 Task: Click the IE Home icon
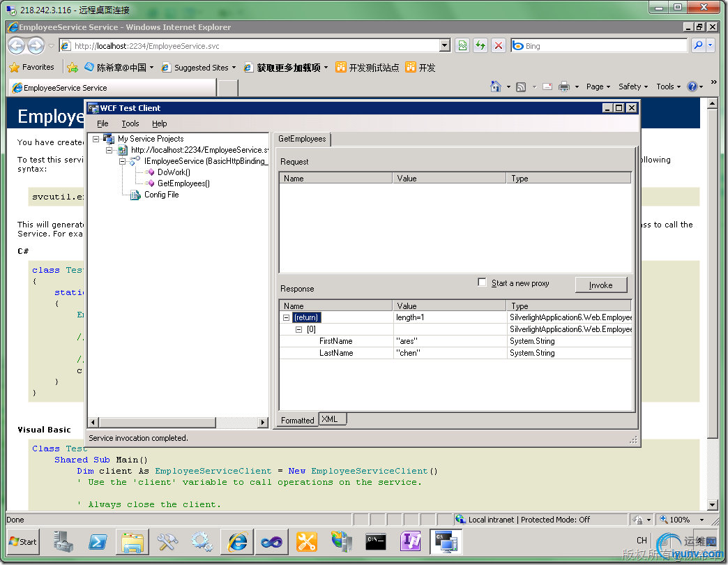point(496,86)
